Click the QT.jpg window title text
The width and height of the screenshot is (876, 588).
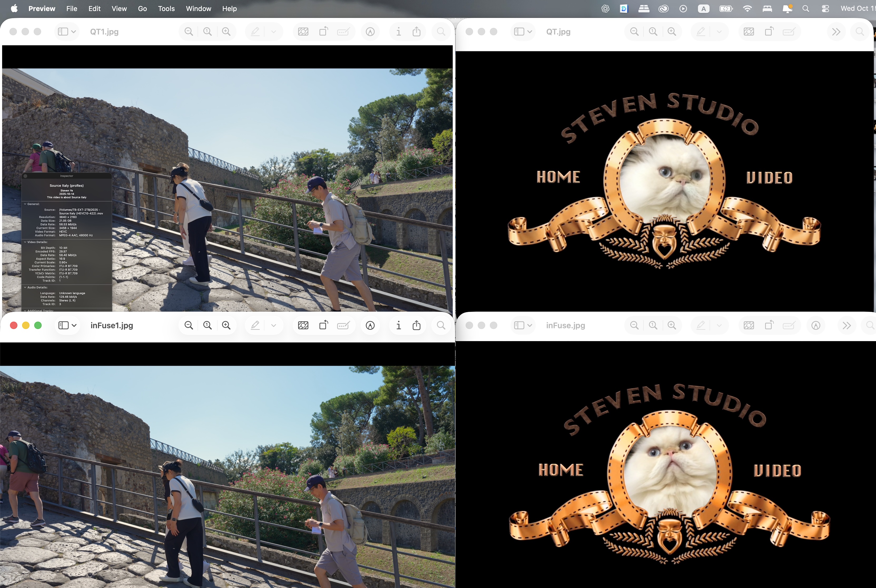coord(558,32)
